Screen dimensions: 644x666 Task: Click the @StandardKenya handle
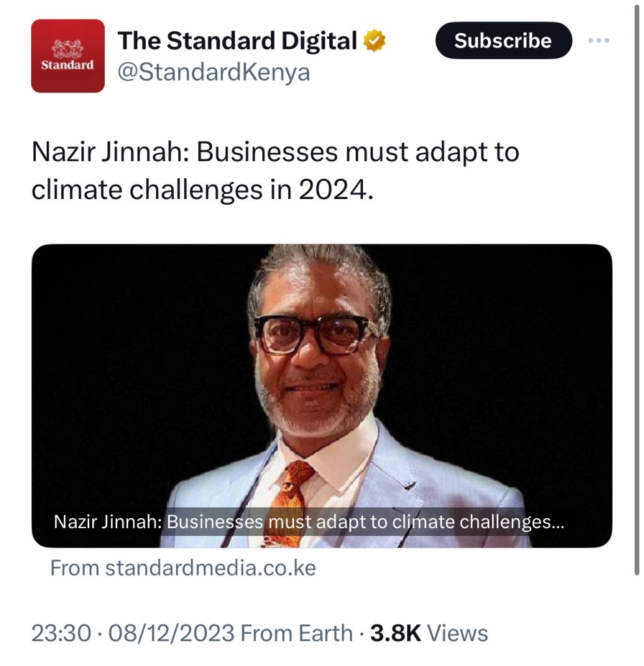(213, 72)
